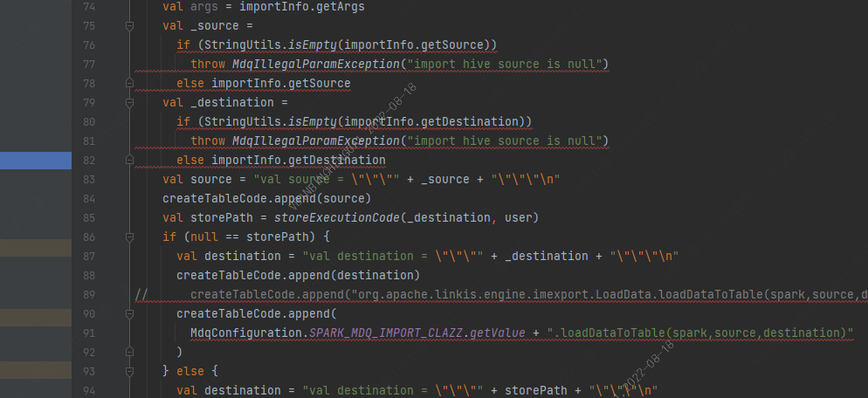
Task: Click line number 83 in the gutter
Action: pyautogui.click(x=88, y=179)
